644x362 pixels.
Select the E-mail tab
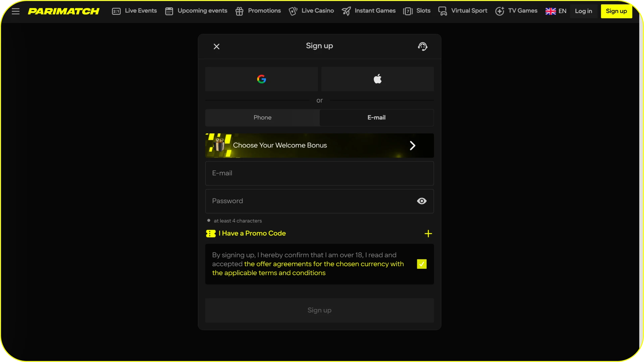(377, 118)
